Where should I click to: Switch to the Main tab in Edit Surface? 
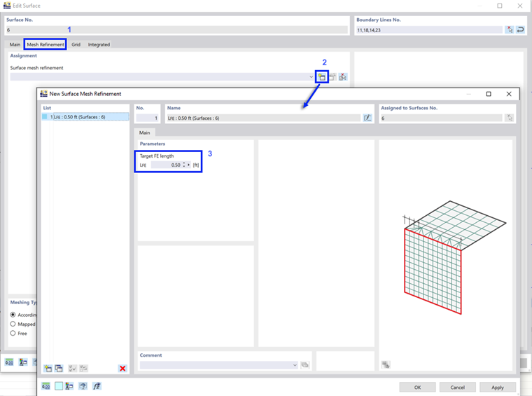[15, 44]
